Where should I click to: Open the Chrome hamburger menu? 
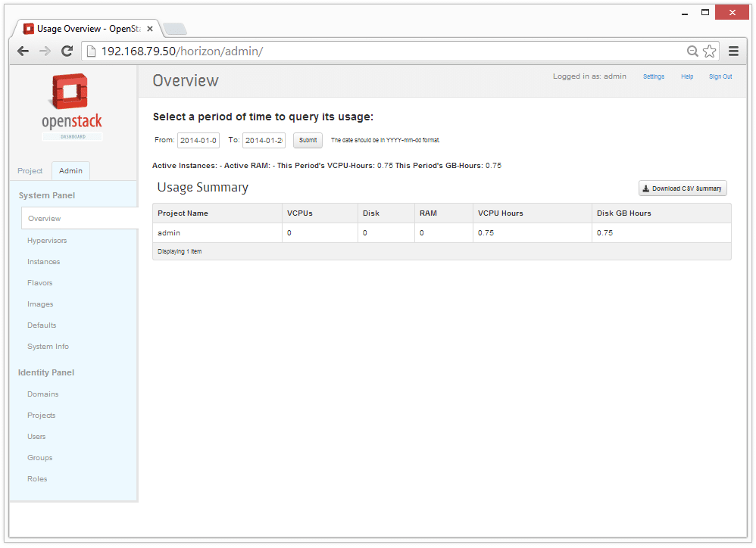(733, 51)
